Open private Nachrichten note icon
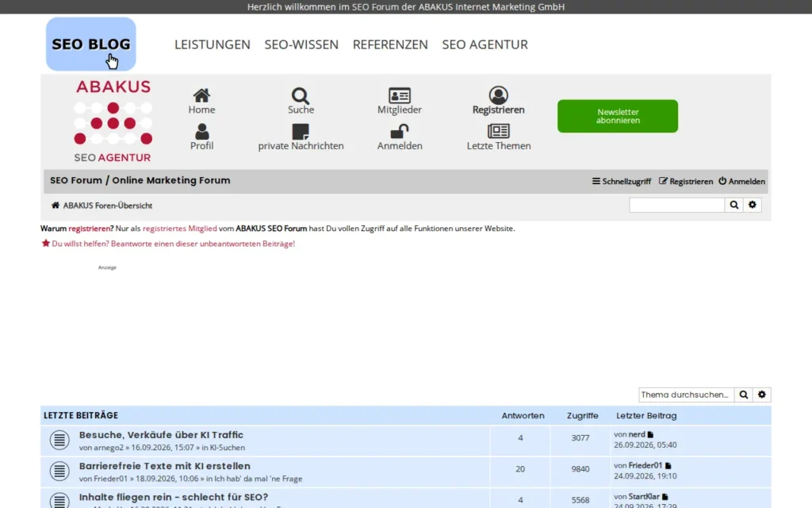 [301, 132]
